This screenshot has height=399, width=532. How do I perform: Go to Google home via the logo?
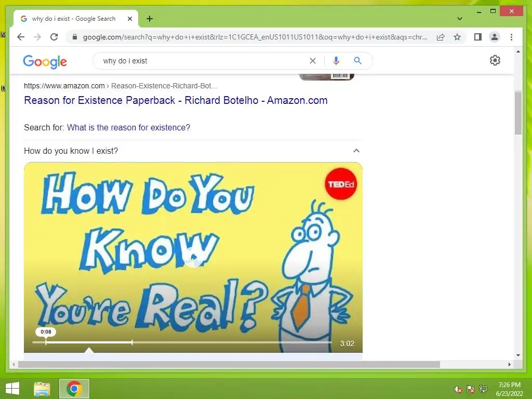click(45, 61)
